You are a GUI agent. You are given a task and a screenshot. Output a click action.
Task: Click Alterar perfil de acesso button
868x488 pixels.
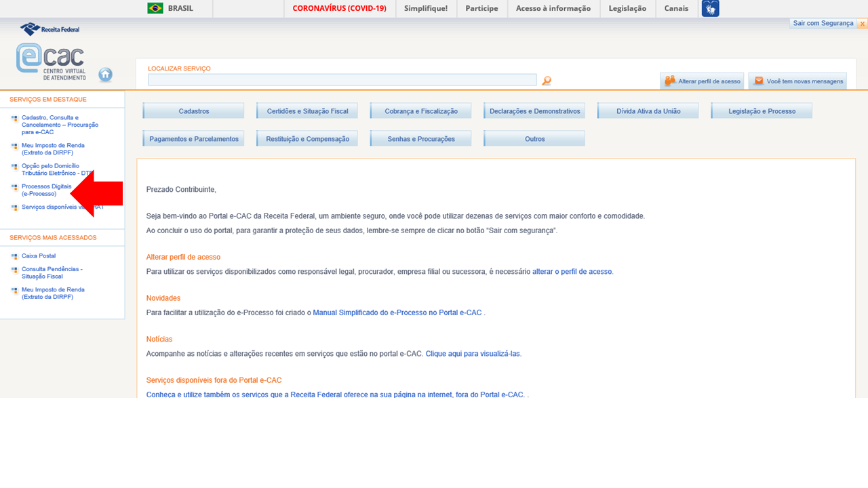click(x=702, y=81)
